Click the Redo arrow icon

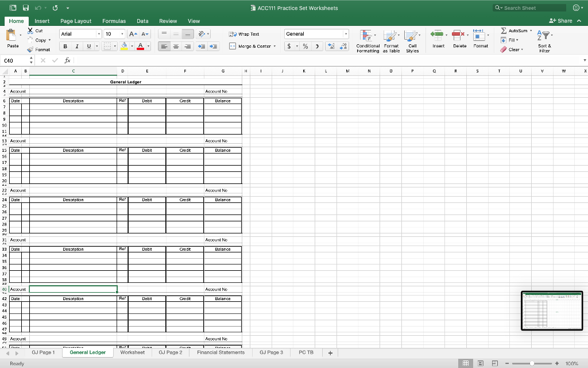(55, 8)
